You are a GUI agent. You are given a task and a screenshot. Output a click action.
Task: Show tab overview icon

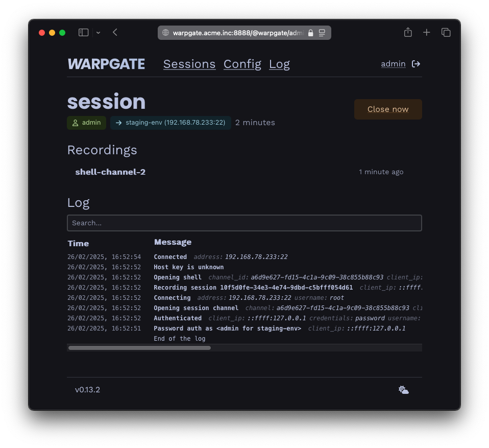(x=446, y=33)
